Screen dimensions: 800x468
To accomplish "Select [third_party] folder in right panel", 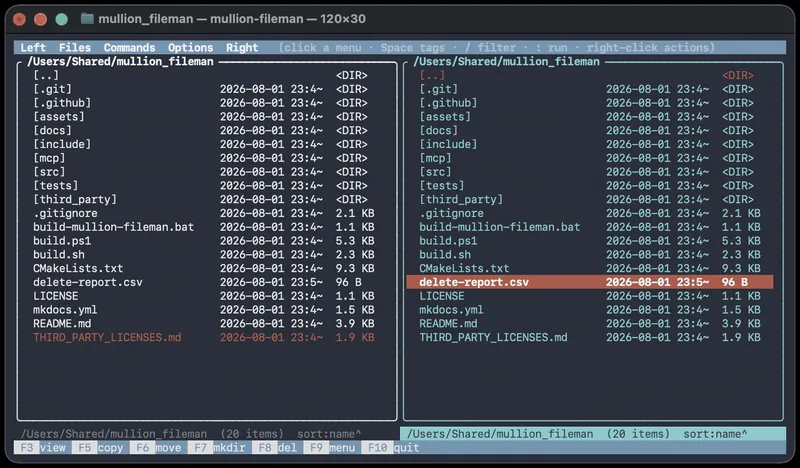I will point(590,199).
